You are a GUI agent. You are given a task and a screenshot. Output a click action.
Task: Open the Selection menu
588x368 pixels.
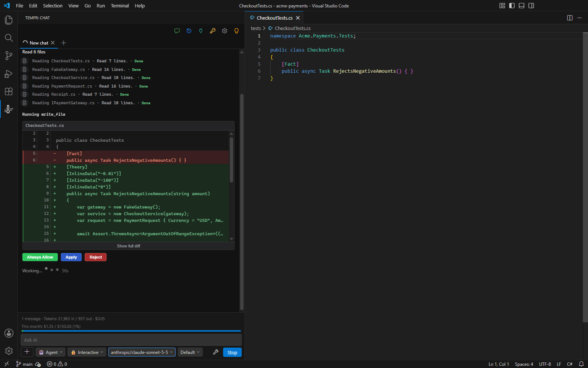coord(53,6)
